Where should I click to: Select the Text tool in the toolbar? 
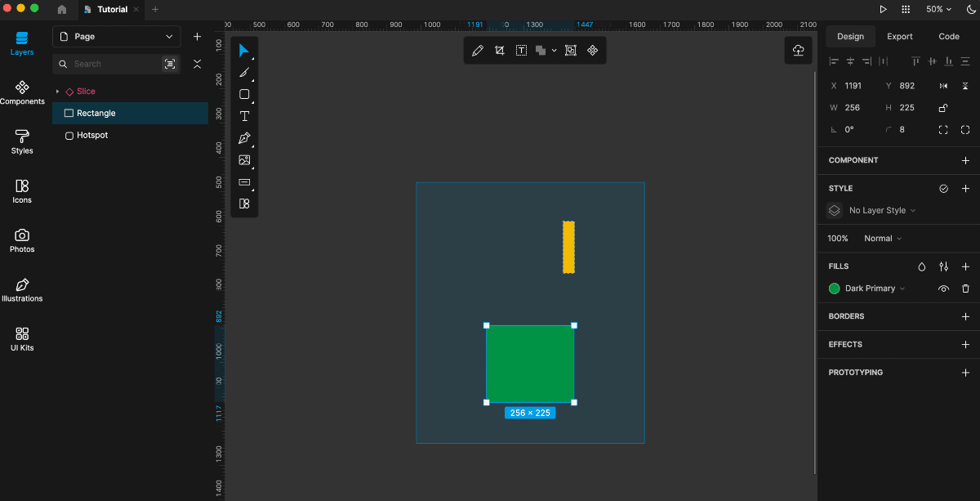[x=244, y=116]
